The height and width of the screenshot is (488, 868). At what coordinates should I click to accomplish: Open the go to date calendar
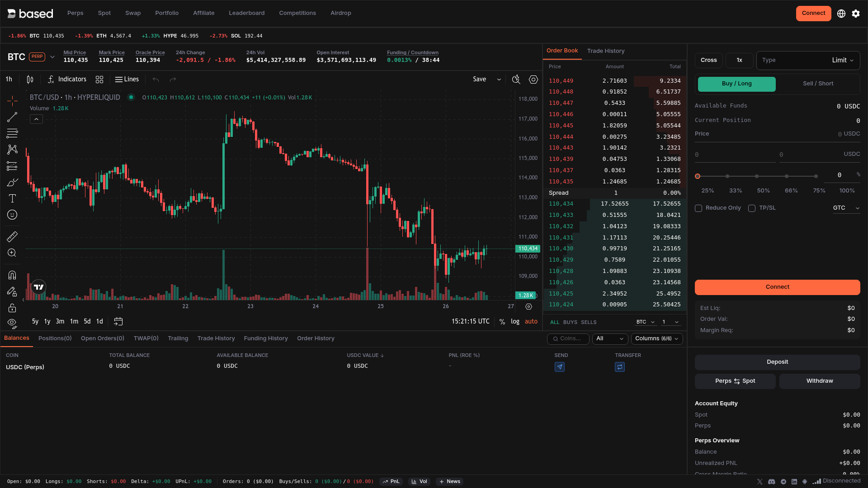coord(118,321)
